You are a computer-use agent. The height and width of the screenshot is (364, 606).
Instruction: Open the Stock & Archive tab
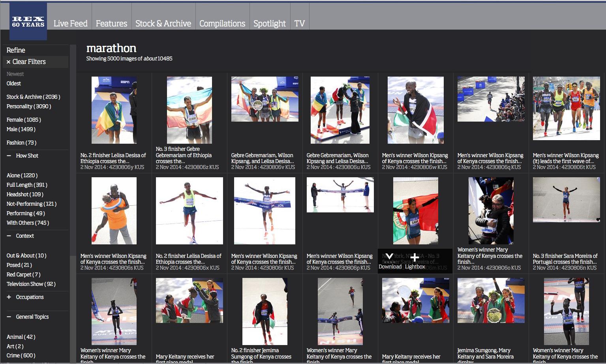[x=163, y=24]
